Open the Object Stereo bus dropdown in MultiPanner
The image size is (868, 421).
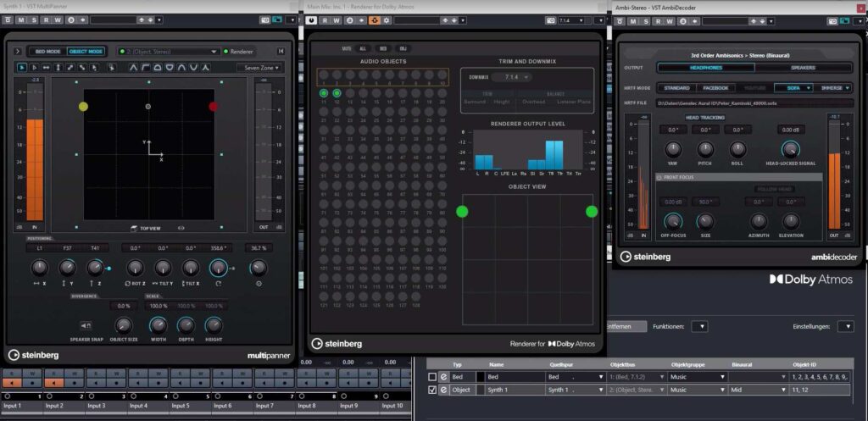(x=169, y=52)
